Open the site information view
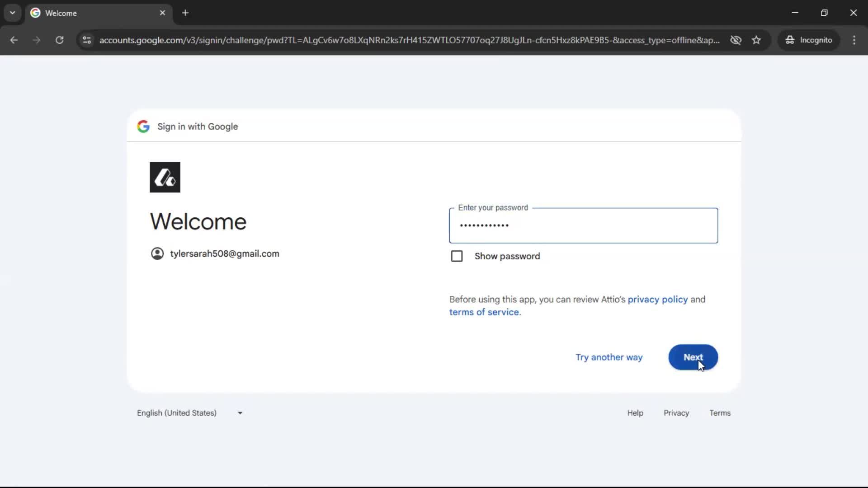The image size is (868, 488). click(x=87, y=40)
